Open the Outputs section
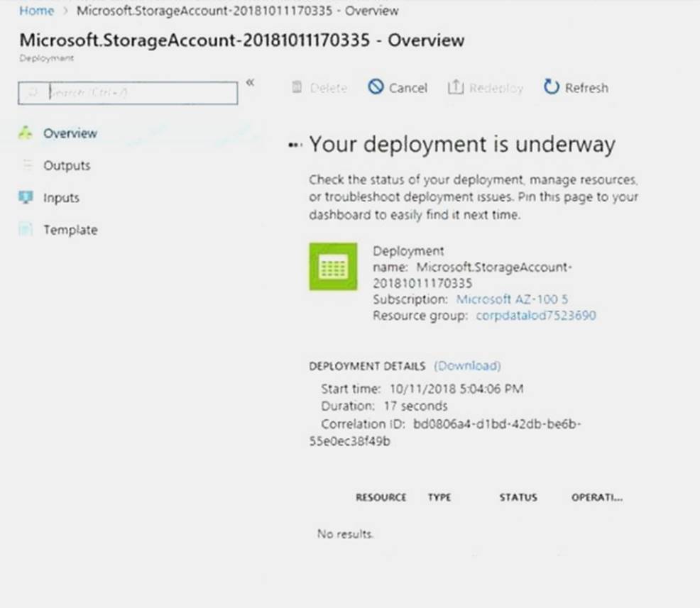Screen dimensions: 700x608 pos(67,165)
